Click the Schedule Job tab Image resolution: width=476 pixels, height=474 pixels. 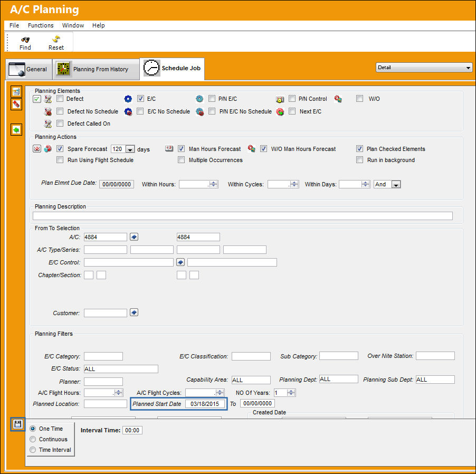click(x=172, y=68)
